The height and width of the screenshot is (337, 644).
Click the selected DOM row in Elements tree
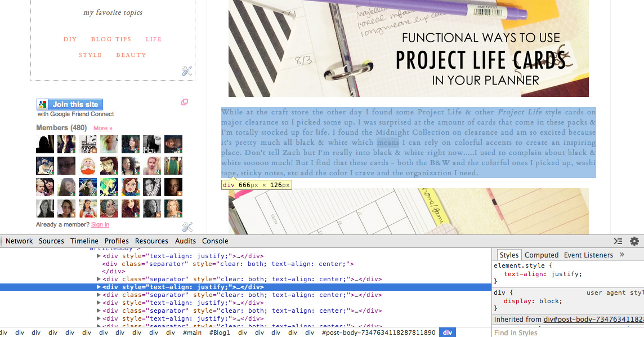pos(245,287)
